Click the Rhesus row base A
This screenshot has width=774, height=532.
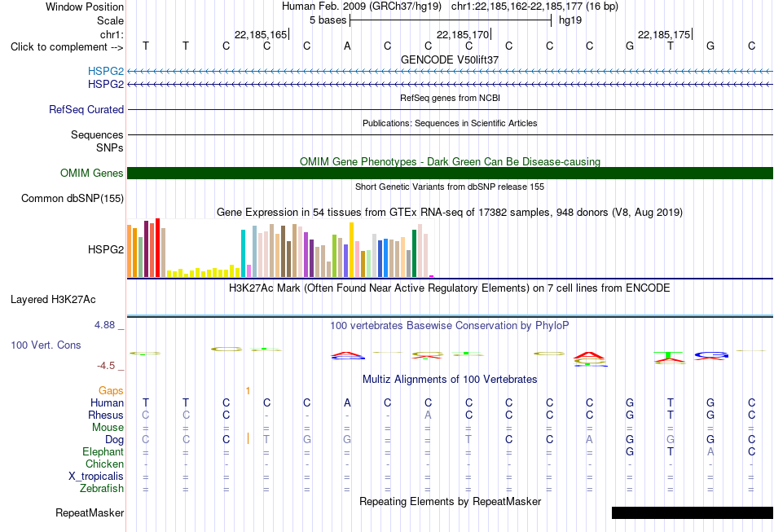point(428,415)
